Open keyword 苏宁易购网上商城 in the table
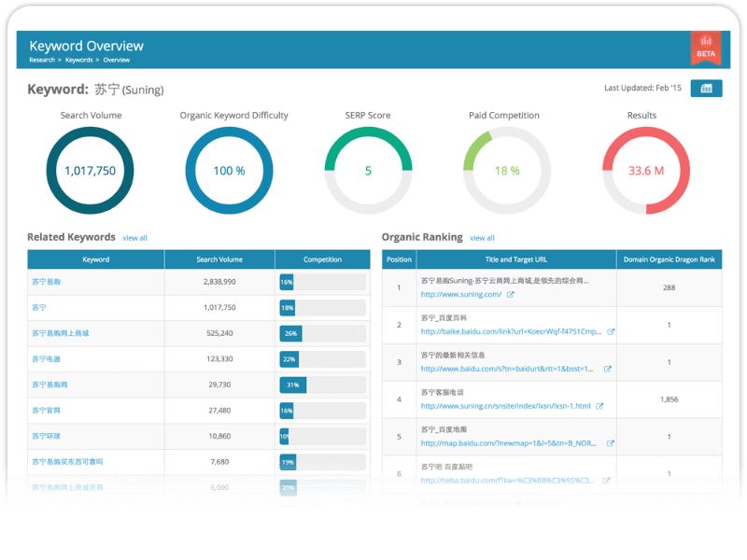The image size is (747, 560). [61, 333]
